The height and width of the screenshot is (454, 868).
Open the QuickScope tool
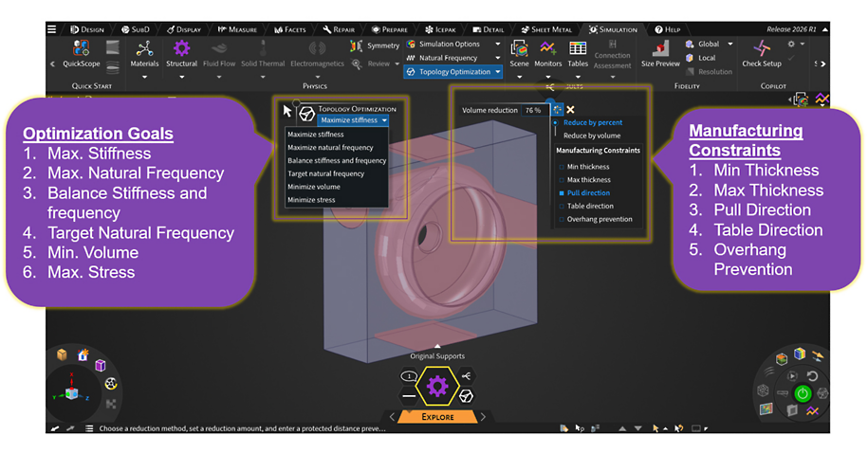point(81,54)
